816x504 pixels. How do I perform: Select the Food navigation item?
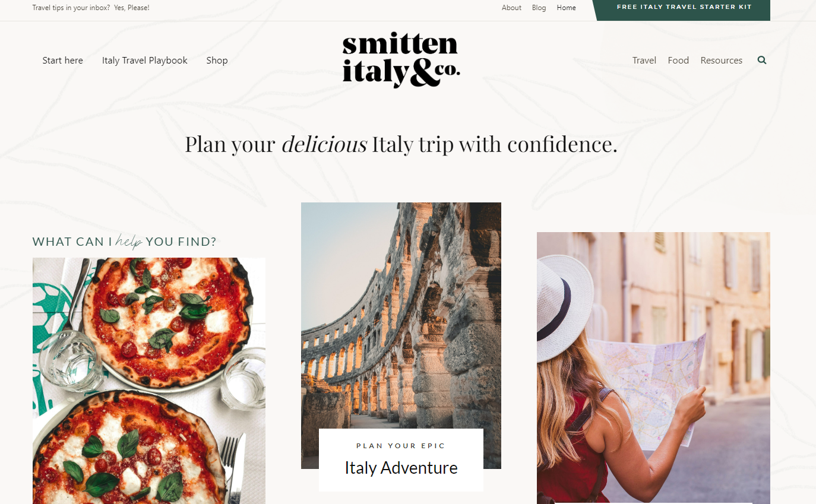678,60
